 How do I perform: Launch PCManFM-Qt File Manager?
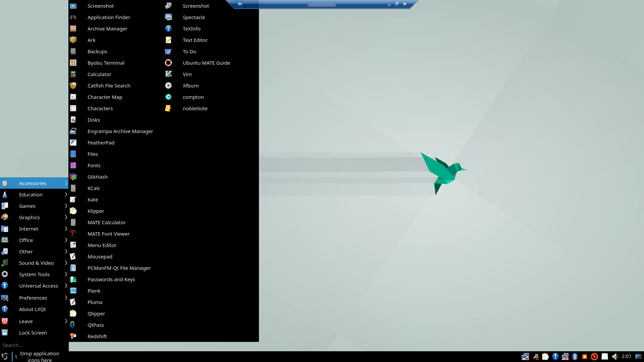(116, 268)
